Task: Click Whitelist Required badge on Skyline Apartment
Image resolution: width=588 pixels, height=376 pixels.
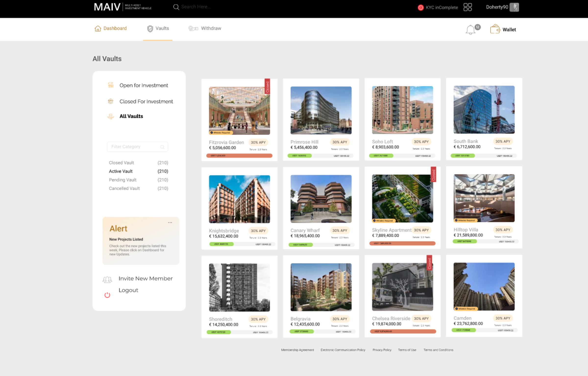Action: tap(383, 221)
